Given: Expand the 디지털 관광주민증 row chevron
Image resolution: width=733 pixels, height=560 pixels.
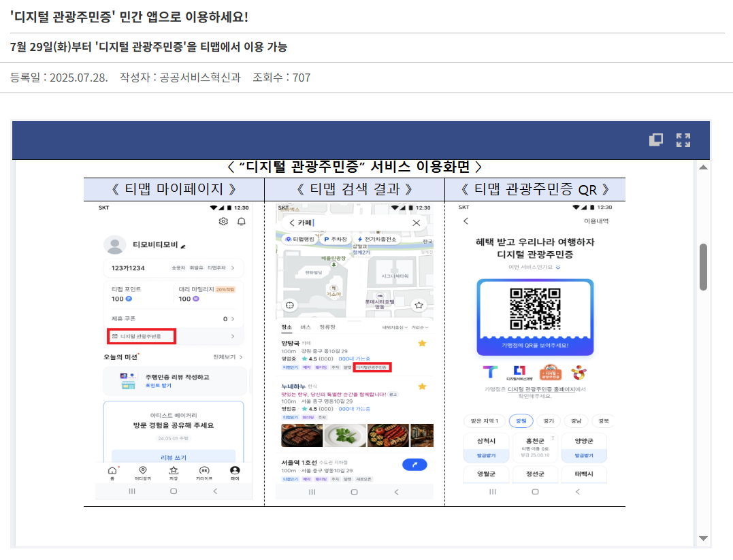Looking at the screenshot, I should [x=233, y=336].
